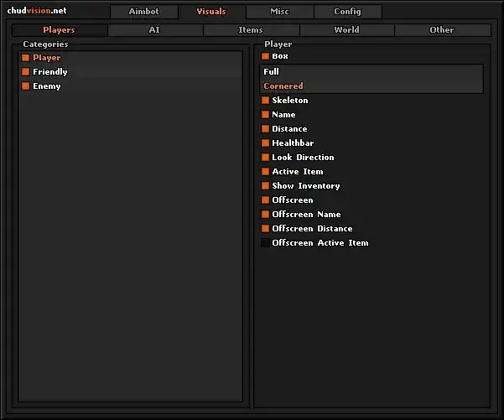Click the orange square beside Player category
Viewport: 504px width, 420px height.
(x=25, y=58)
